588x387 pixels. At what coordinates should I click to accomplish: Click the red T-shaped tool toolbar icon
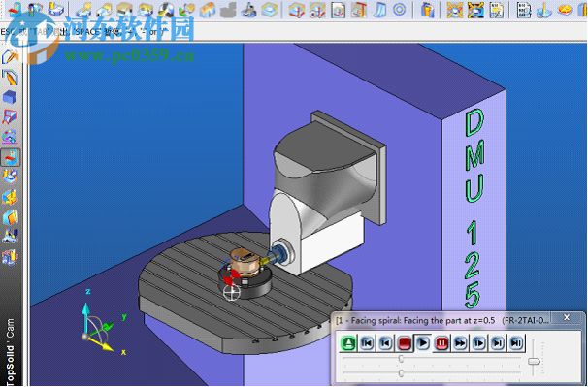(x=358, y=10)
